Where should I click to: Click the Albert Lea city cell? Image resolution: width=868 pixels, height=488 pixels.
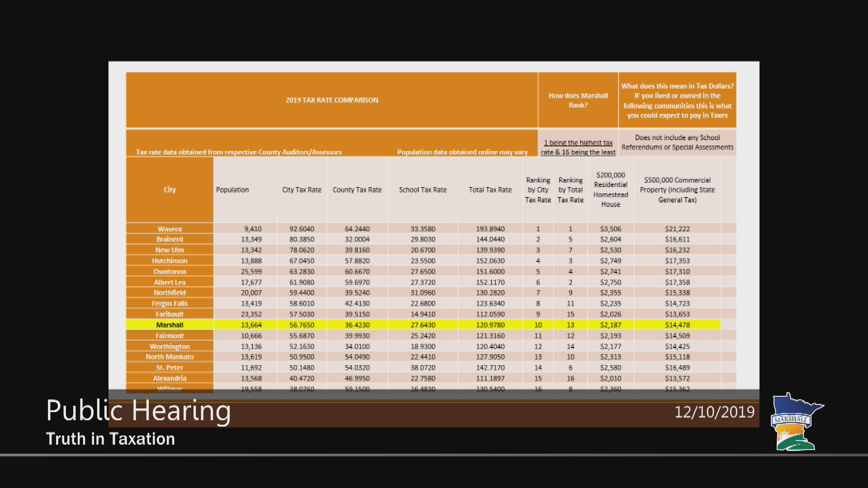pos(170,282)
